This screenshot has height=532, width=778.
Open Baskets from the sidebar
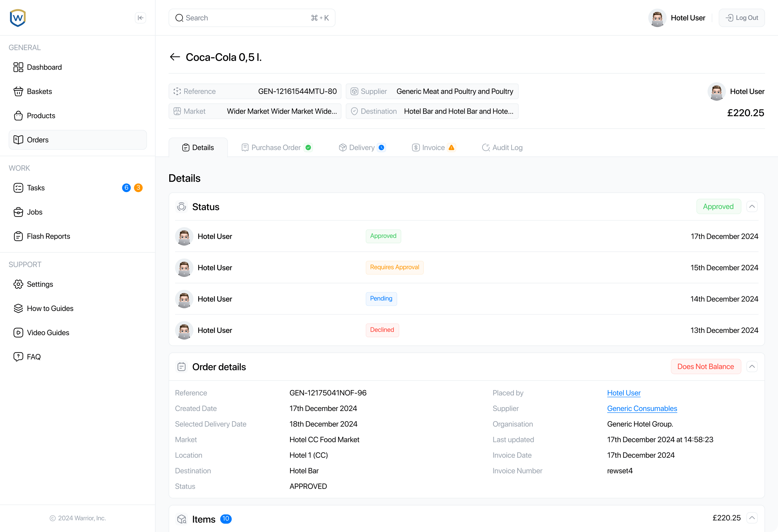click(77, 91)
